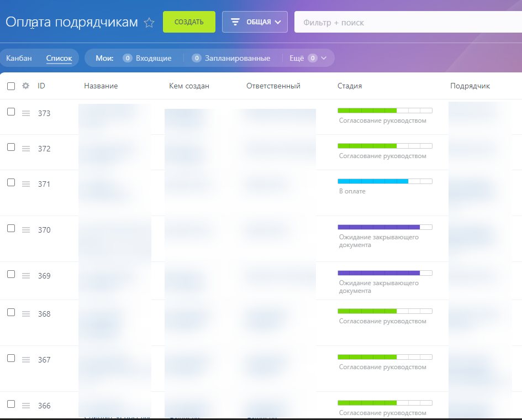Select the Список view tab
This screenshot has width=522, height=420.
(59, 58)
